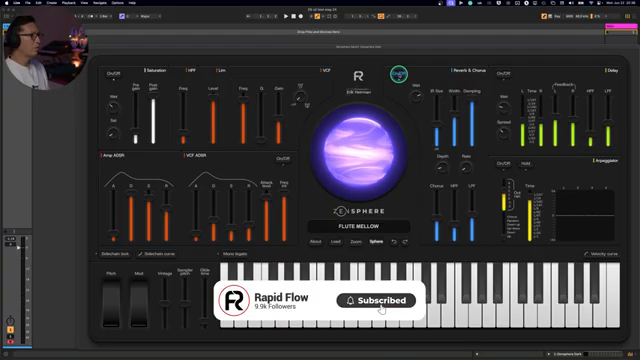Click the Mod wheel
640x360 pixels.
pos(139,303)
